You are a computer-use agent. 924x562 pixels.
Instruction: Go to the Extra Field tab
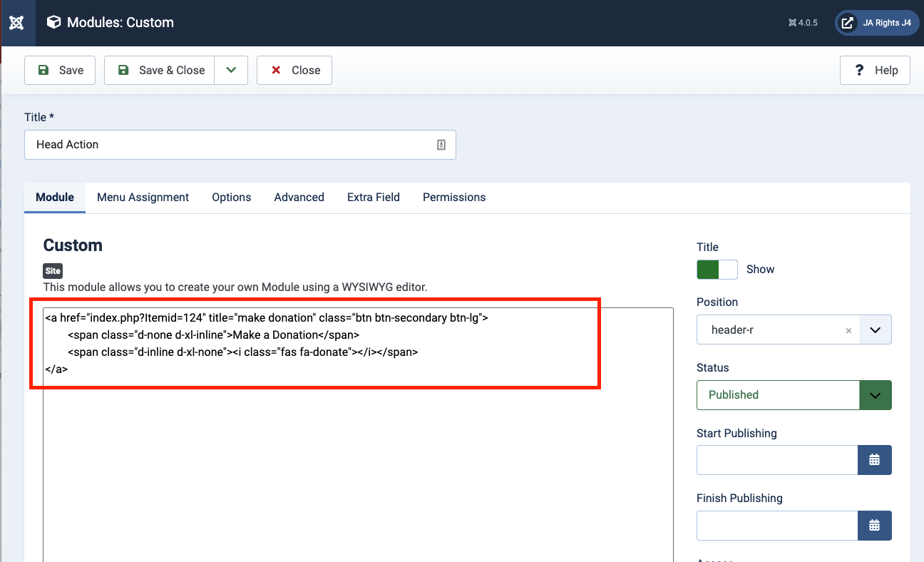pyautogui.click(x=374, y=198)
